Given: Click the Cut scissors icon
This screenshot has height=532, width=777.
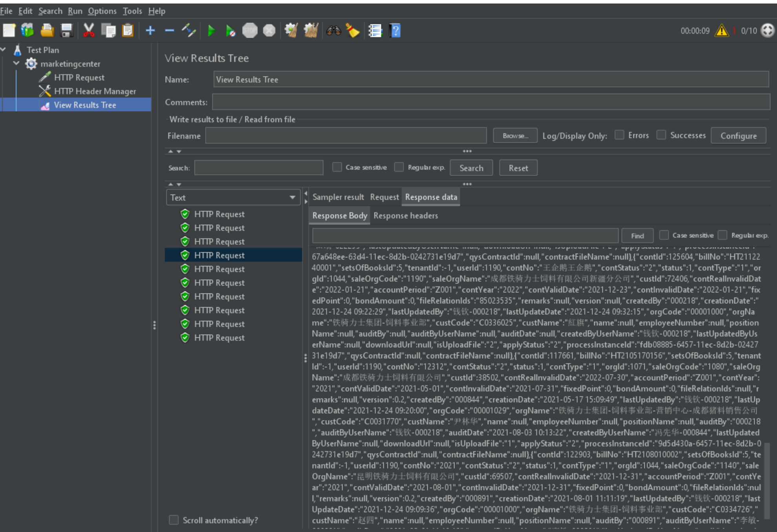Looking at the screenshot, I should (x=89, y=30).
